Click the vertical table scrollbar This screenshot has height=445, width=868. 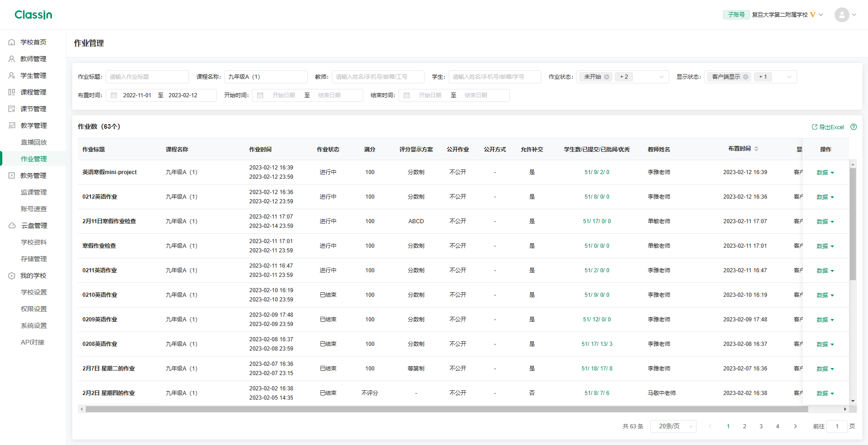(853, 224)
